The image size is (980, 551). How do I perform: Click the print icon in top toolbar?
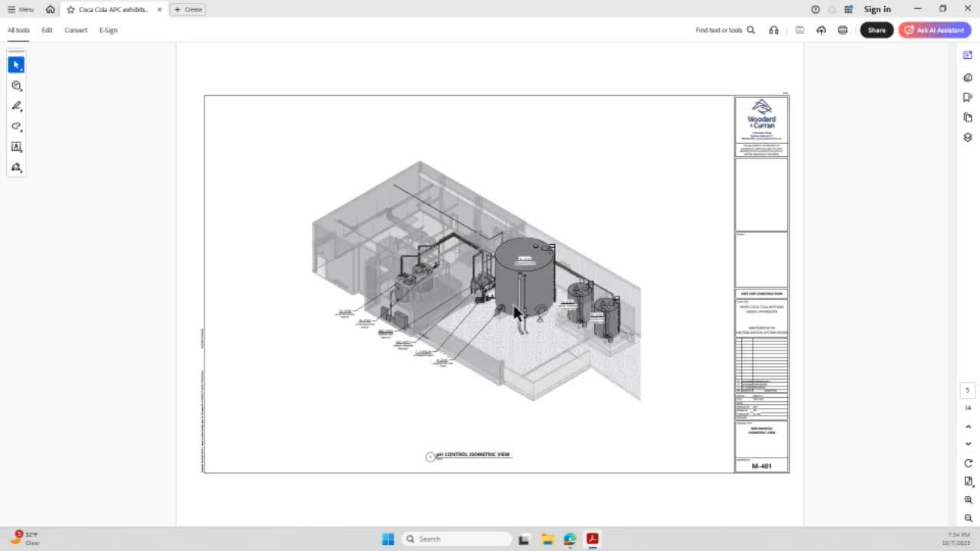pos(842,30)
